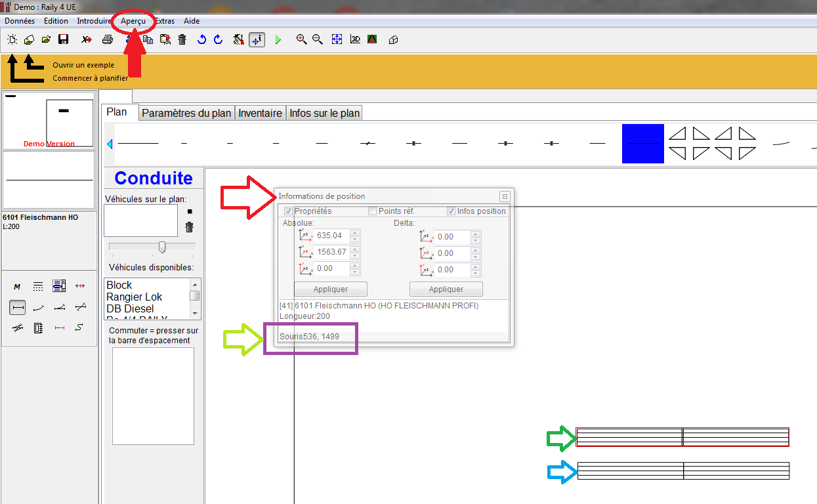Click the blue list panel palette icon
The image size is (817, 504).
pyautogui.click(x=59, y=285)
